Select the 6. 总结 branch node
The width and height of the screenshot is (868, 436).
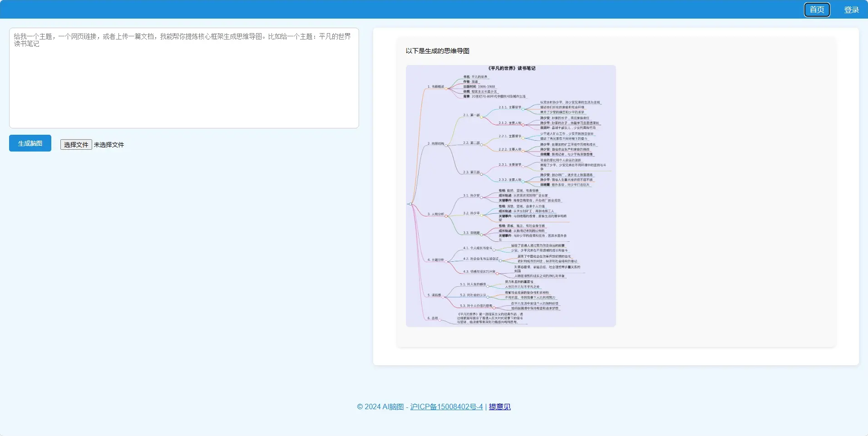point(432,318)
